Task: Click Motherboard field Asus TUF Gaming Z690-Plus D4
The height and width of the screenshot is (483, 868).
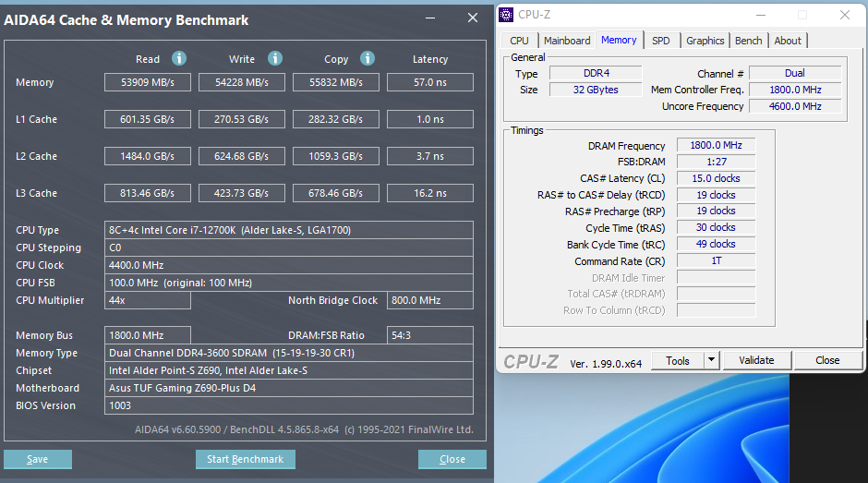Action: [x=289, y=388]
